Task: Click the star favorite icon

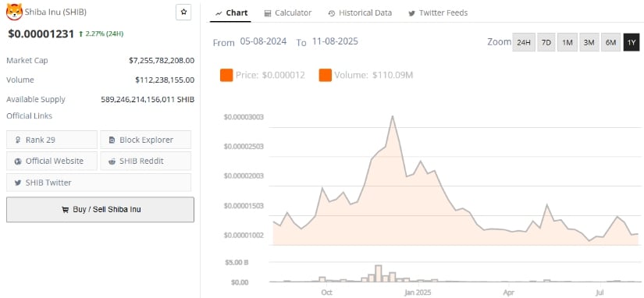Action: [x=183, y=12]
